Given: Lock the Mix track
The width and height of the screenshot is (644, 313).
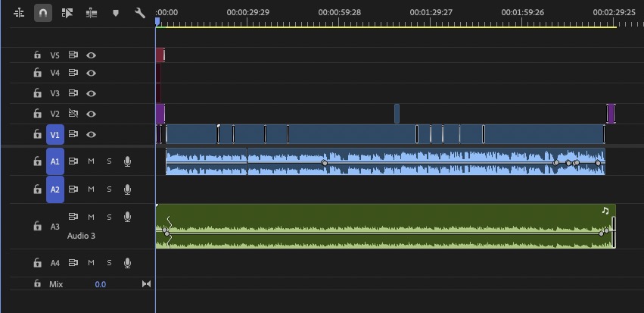Looking at the screenshot, I should coord(37,283).
